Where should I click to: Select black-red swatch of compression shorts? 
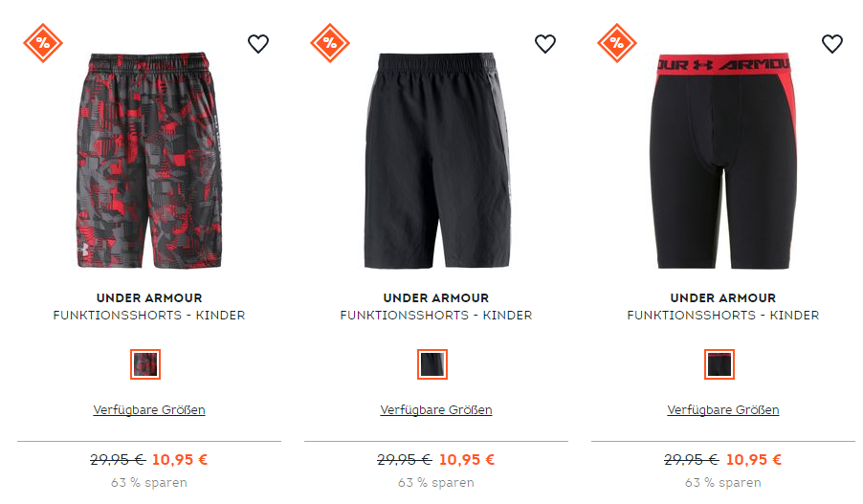pyautogui.click(x=719, y=364)
